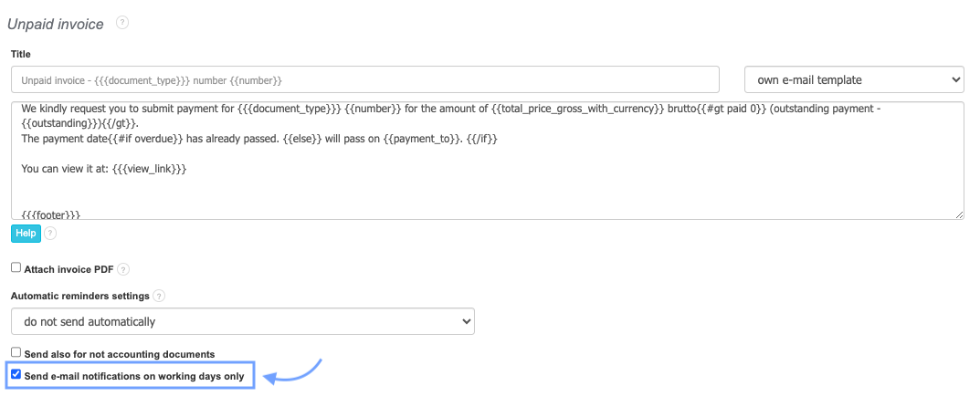Place cursor on the {{{footer}}} line
980x407 pixels.
(51, 214)
